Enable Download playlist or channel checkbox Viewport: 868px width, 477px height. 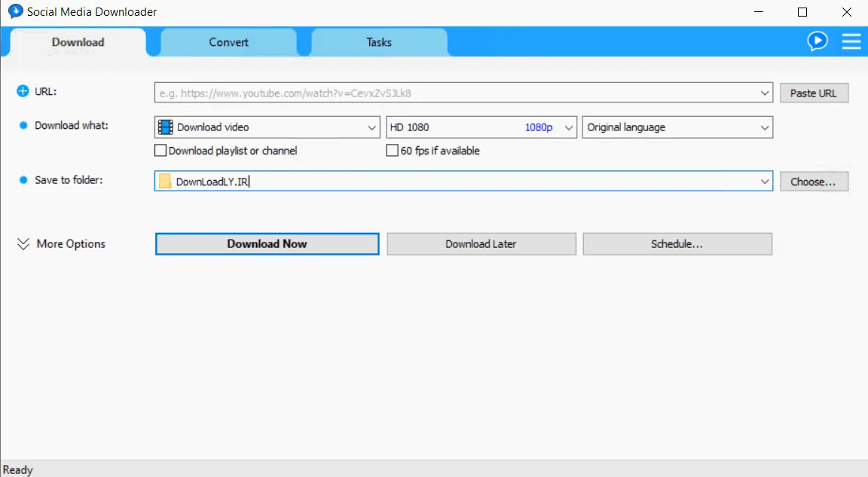[x=160, y=151]
